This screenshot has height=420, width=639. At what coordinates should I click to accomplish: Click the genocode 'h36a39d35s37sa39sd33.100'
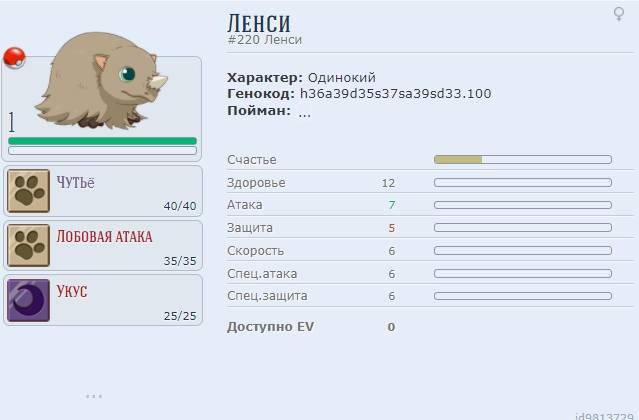395,94
